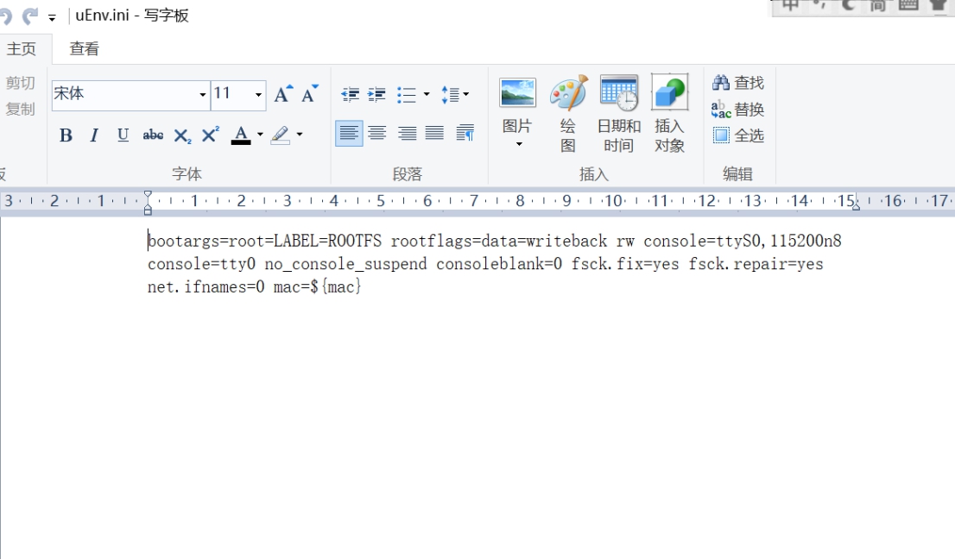Click the 剪切 cut command
The image size is (955, 560).
[x=21, y=83]
